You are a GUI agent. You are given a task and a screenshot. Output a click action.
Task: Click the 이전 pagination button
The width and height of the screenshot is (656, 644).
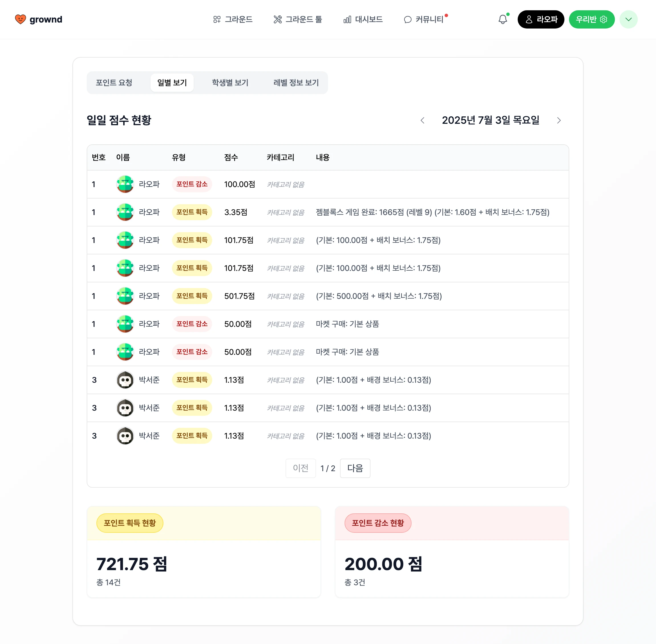(x=300, y=468)
